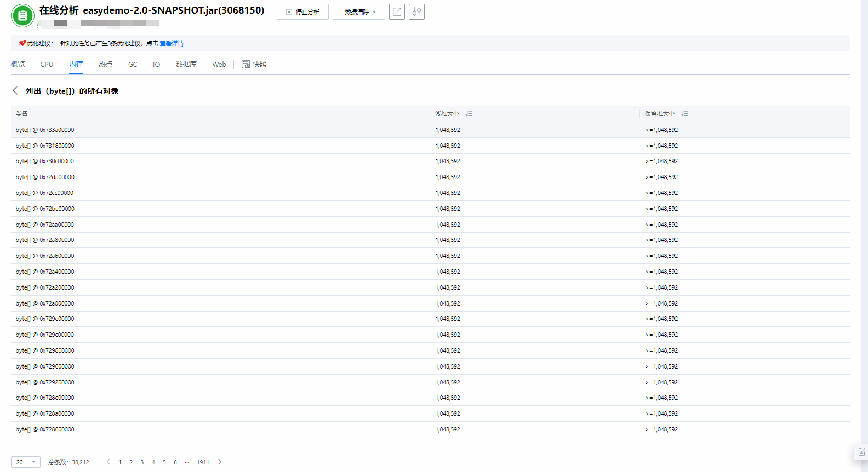Select row byte[] @ 0x729600000
This screenshot has width=868, height=472.
coord(430,366)
